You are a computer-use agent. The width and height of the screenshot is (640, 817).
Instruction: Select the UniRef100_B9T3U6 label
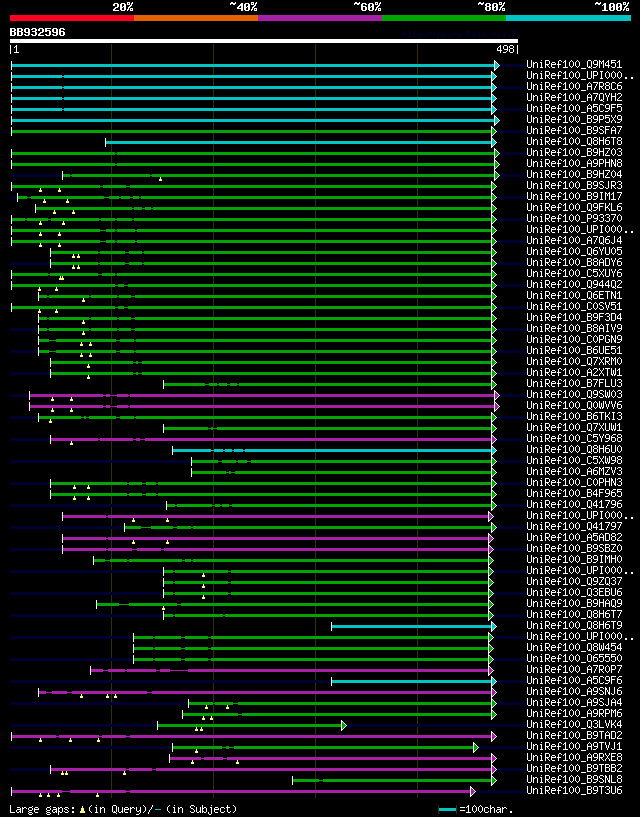(574, 790)
